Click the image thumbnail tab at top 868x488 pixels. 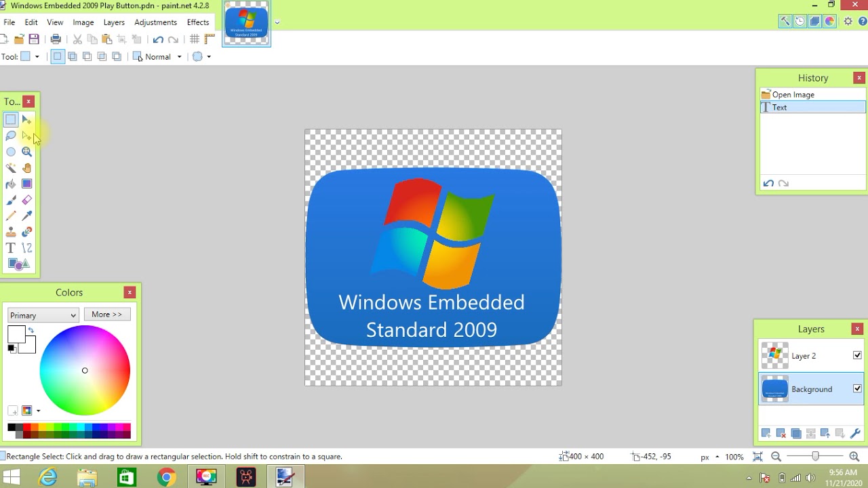[x=247, y=23]
